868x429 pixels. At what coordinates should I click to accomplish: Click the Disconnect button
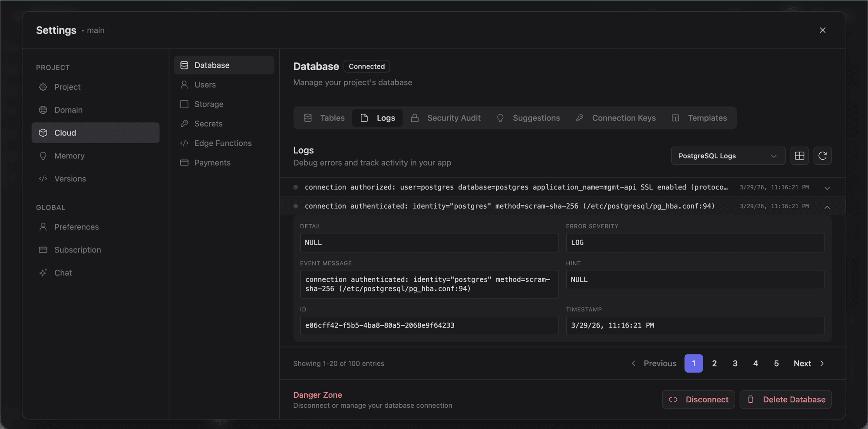pos(698,399)
